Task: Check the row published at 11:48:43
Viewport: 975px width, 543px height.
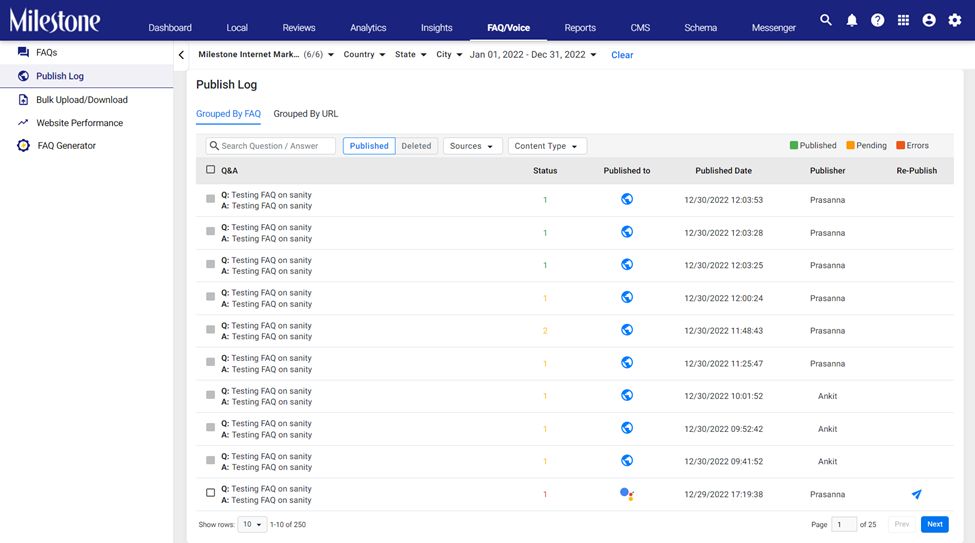Action: [x=210, y=330]
